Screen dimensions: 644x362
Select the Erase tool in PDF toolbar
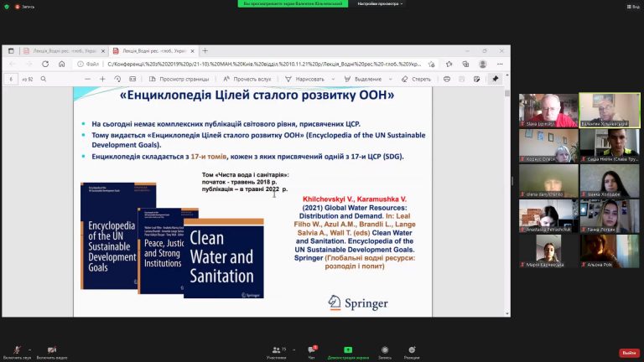point(416,80)
